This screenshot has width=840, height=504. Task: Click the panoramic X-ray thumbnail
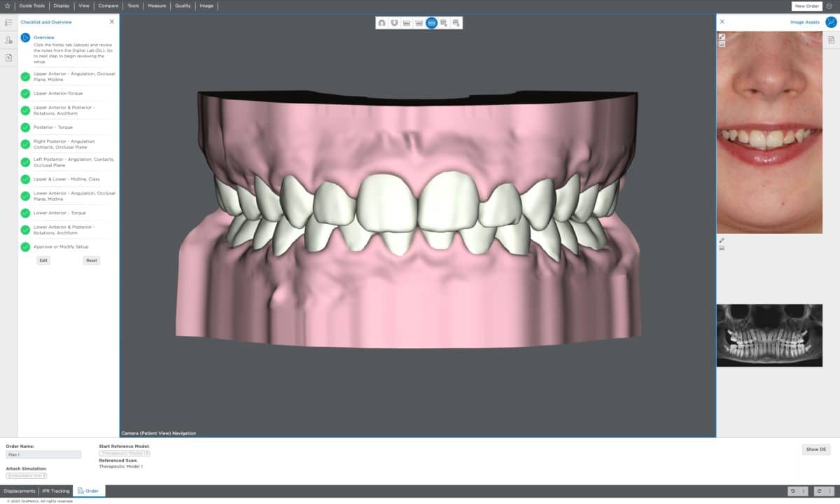point(769,335)
